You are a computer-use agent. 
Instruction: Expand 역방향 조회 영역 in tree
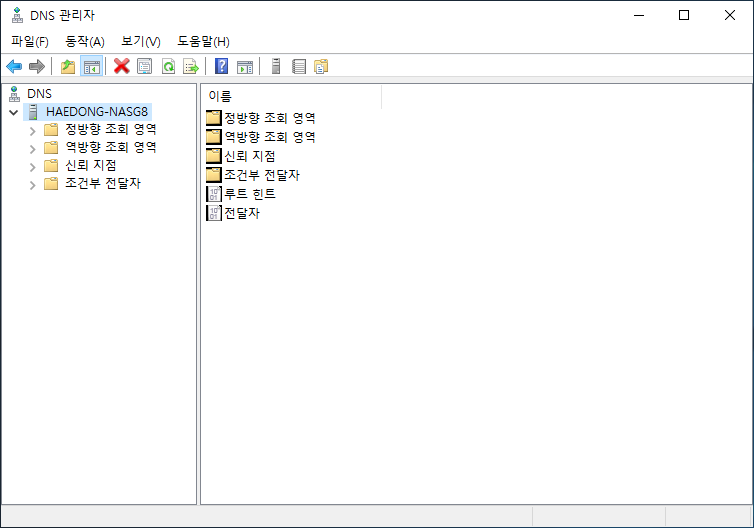[32, 149]
